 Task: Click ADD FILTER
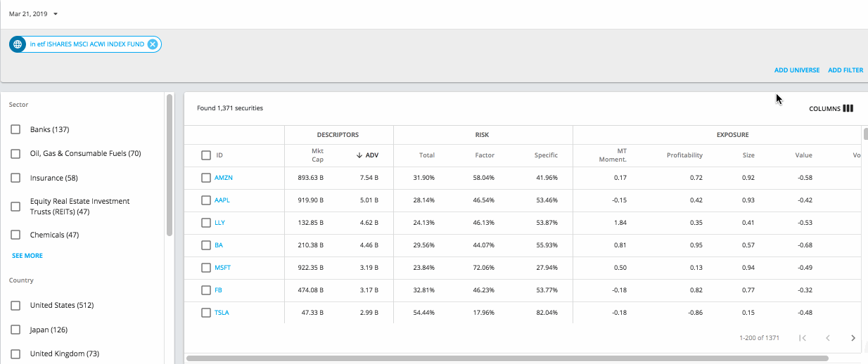[x=845, y=70]
